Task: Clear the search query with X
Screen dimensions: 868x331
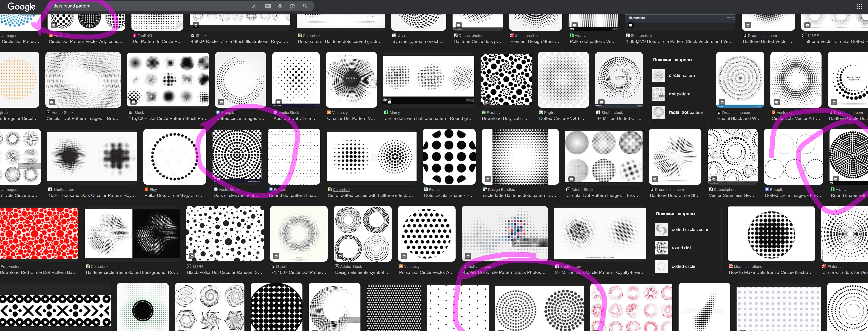Action: coord(254,6)
